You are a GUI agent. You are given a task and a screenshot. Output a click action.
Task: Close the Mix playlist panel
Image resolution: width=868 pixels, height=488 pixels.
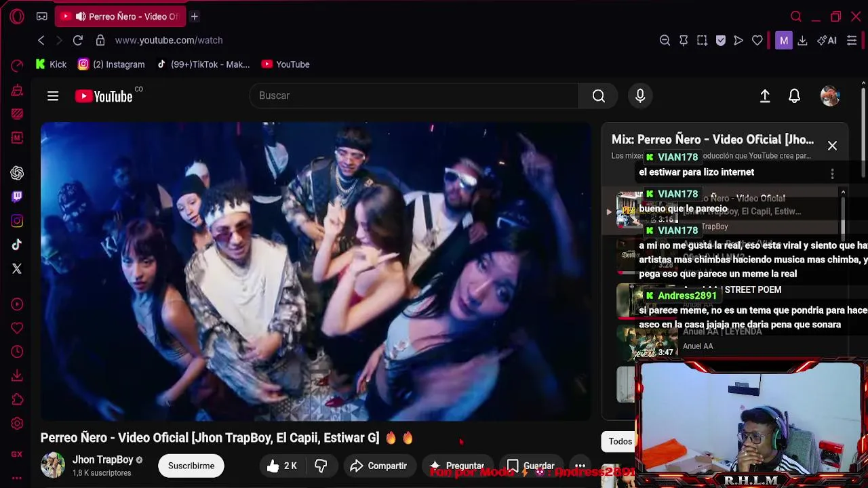(832, 146)
